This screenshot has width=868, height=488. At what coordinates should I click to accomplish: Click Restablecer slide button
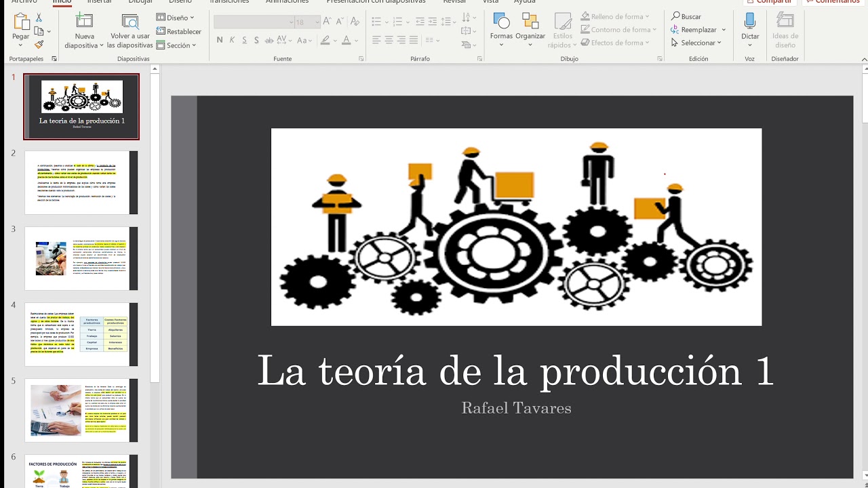(x=179, y=31)
